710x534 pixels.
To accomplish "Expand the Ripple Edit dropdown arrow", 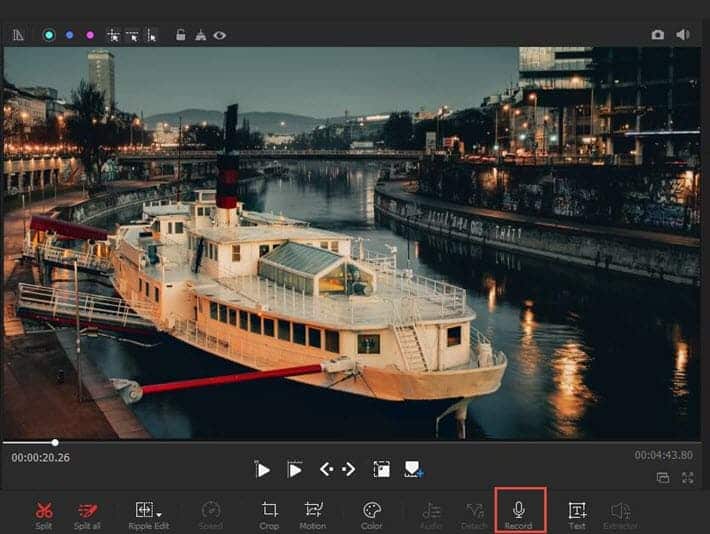I will pos(159,514).
